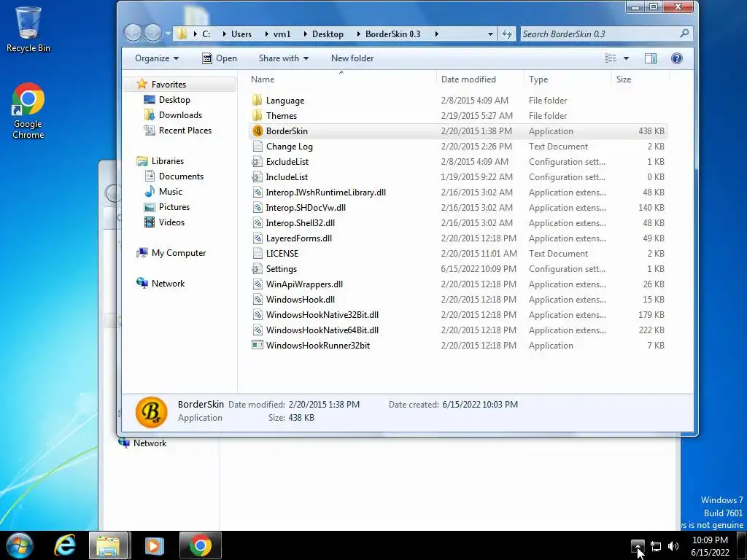Select Favorites in the navigation pane

pos(169,85)
